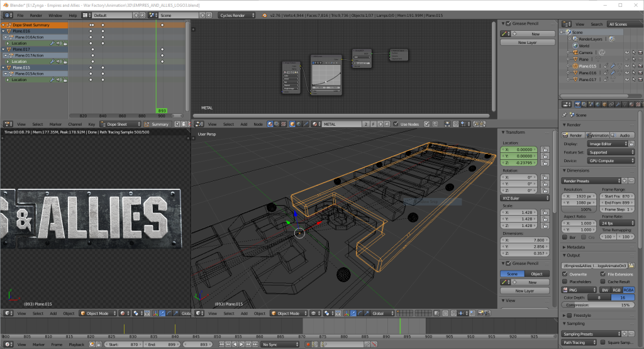The height and width of the screenshot is (349, 644).
Task: Expand Camera item in outliner
Action: 569,53
